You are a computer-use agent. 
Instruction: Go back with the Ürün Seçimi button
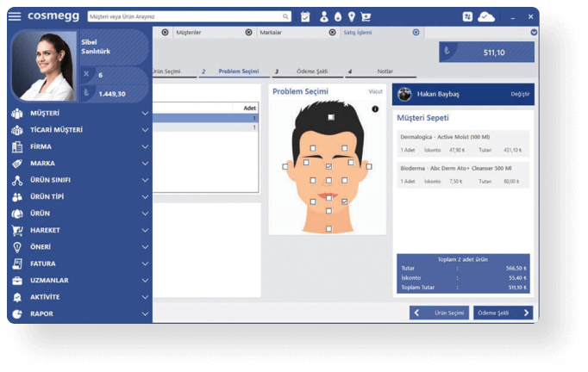point(439,313)
